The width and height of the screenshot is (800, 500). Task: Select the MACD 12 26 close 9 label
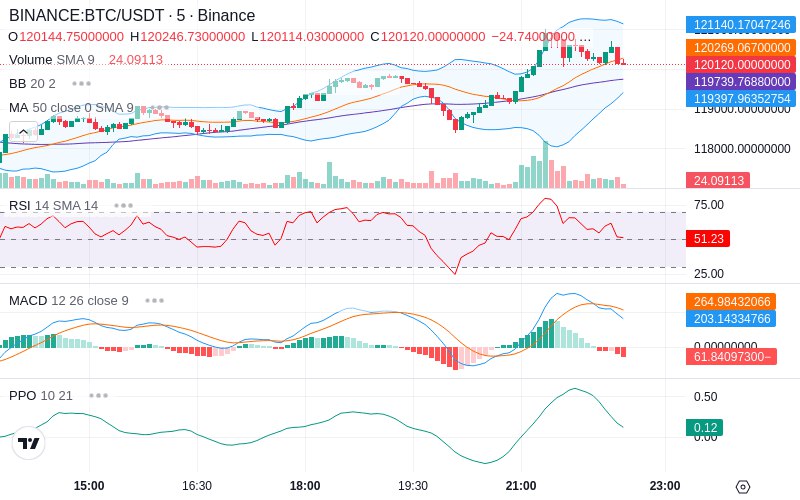coord(68,301)
